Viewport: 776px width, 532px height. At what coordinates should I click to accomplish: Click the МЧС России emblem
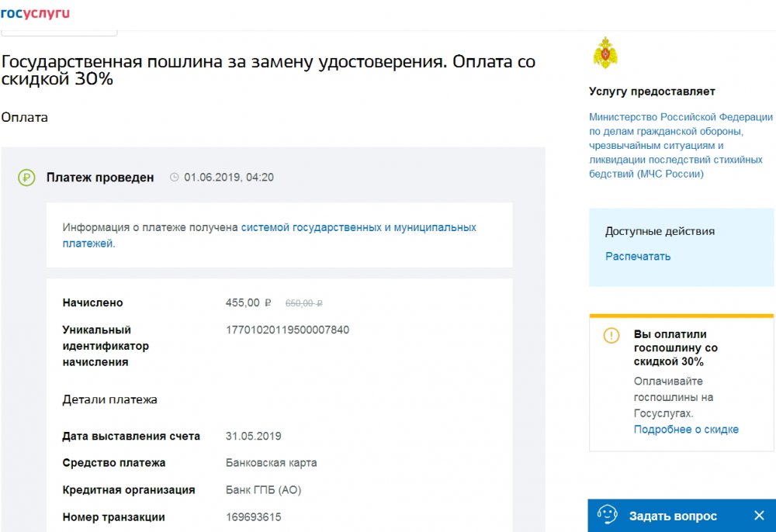click(605, 54)
